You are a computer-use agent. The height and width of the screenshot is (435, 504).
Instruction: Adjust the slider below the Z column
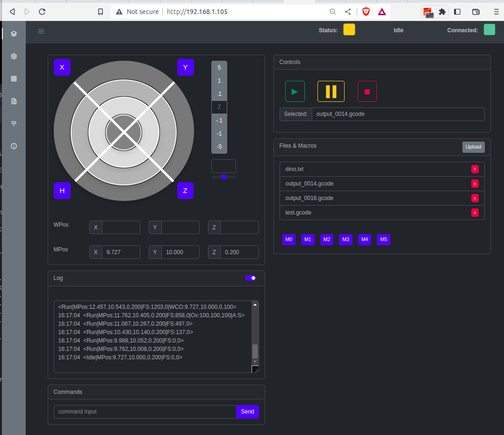pyautogui.click(x=224, y=177)
